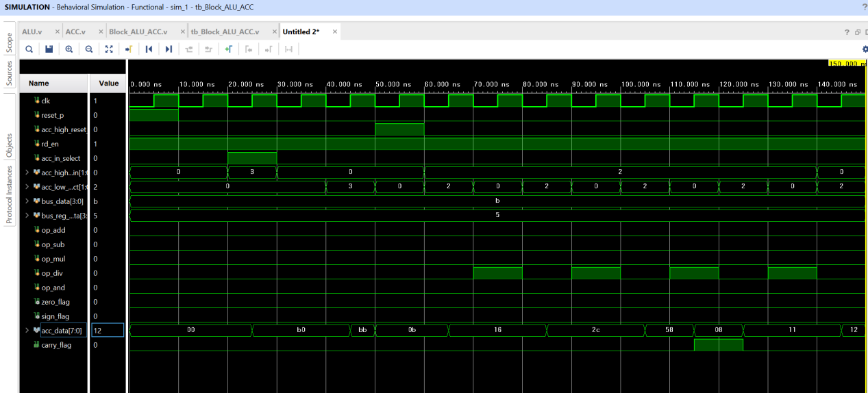The image size is (868, 393).
Task: Select the op_and signal
Action: point(54,288)
